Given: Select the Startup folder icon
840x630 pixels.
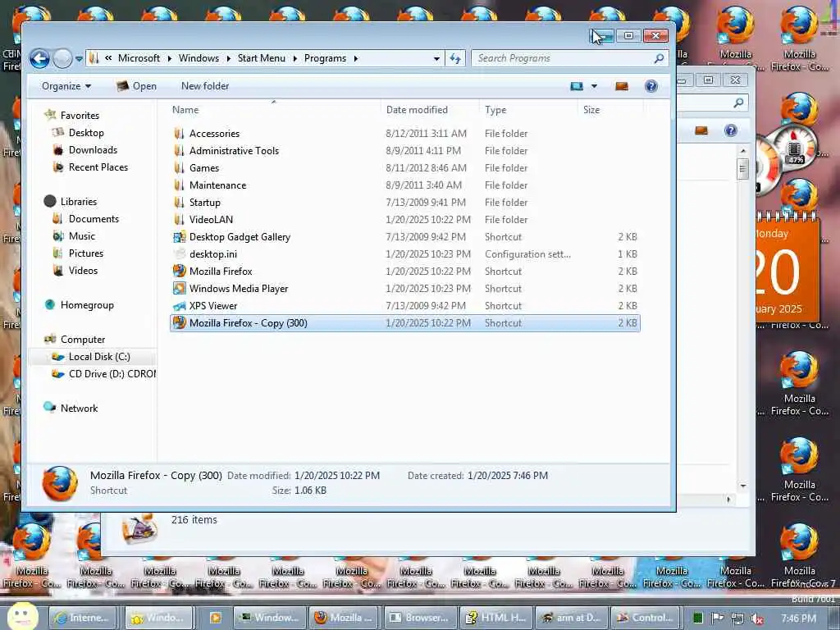Looking at the screenshot, I should (x=180, y=202).
